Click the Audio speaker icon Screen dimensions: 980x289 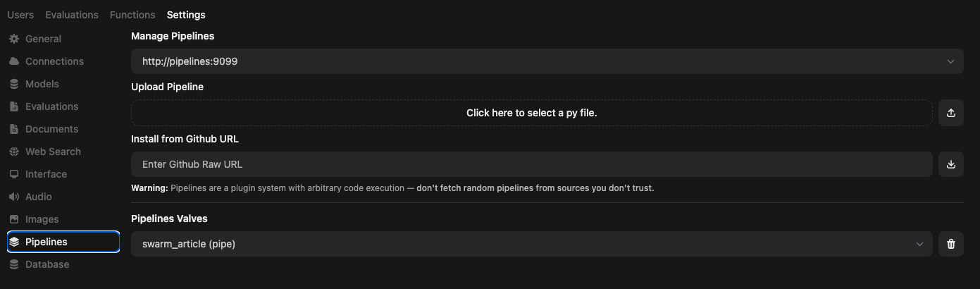point(14,197)
